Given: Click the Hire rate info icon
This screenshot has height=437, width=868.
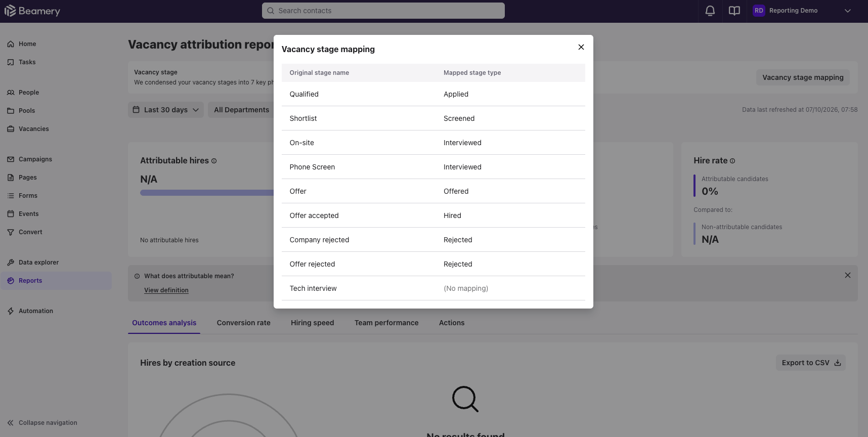Looking at the screenshot, I should tap(732, 161).
